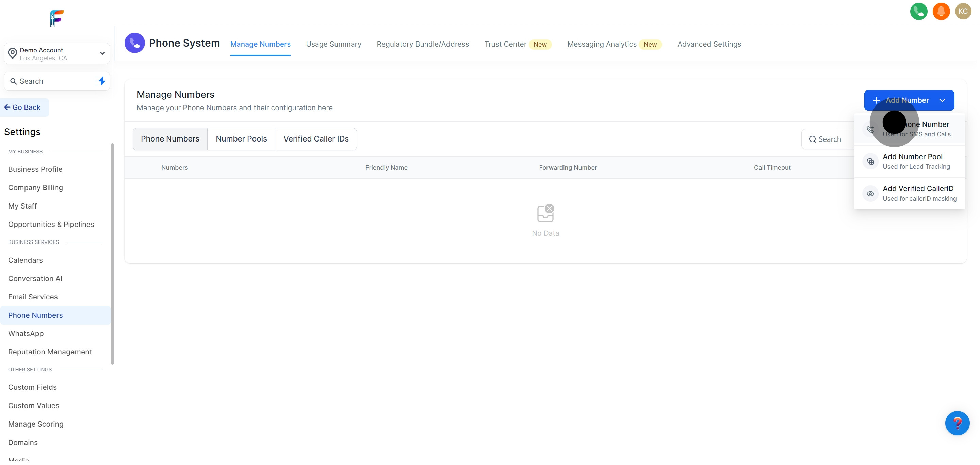Switch to Verified Caller IDs tab
The height and width of the screenshot is (465, 980).
pyautogui.click(x=316, y=139)
